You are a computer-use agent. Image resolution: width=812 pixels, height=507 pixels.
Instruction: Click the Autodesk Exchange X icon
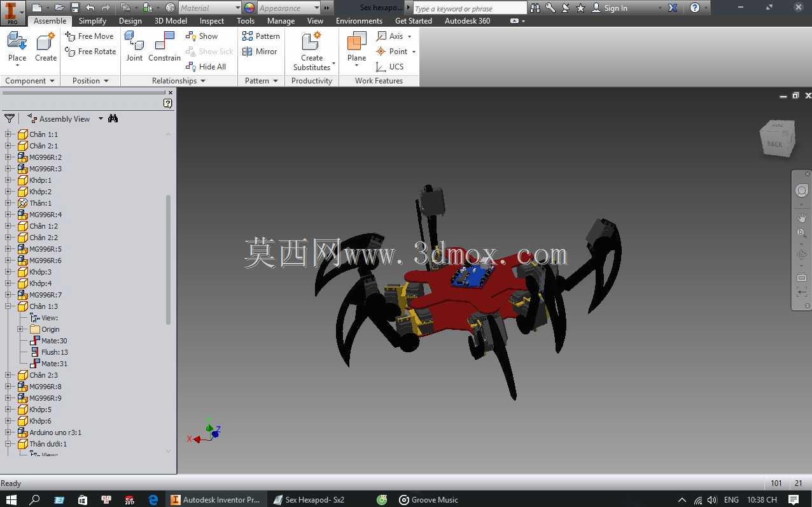pos(673,8)
